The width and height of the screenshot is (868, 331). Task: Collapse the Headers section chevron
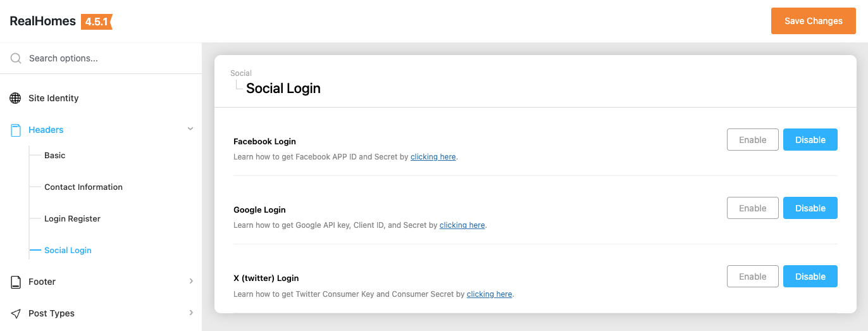pyautogui.click(x=190, y=129)
